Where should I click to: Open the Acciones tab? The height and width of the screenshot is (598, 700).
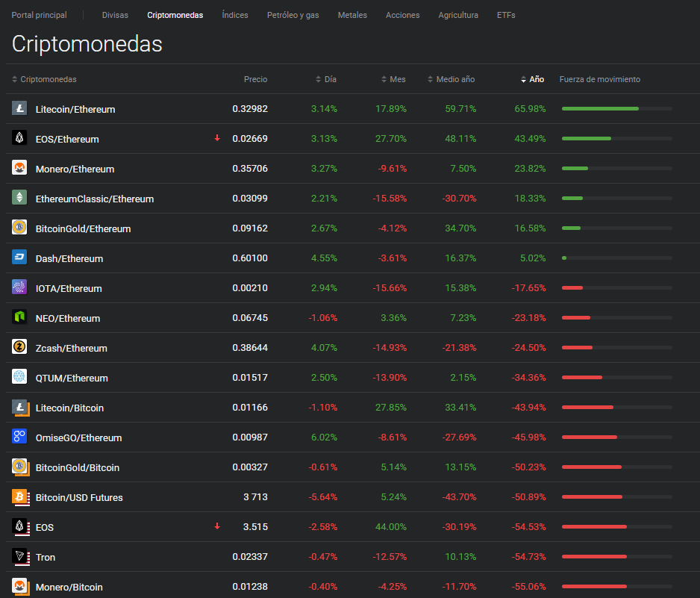point(403,15)
